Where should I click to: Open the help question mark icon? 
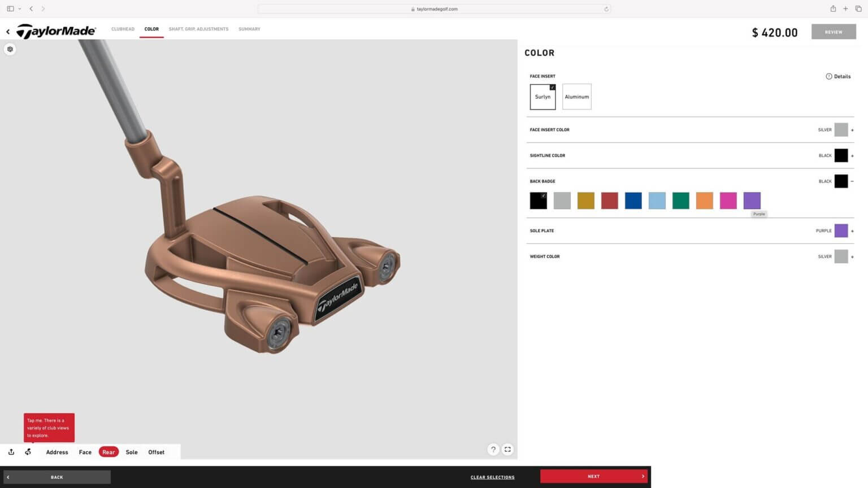(x=493, y=450)
